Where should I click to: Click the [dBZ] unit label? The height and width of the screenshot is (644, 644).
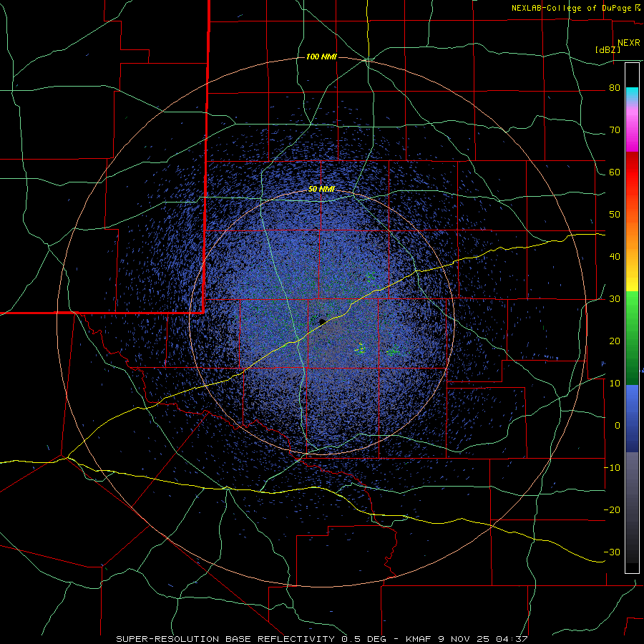608,50
